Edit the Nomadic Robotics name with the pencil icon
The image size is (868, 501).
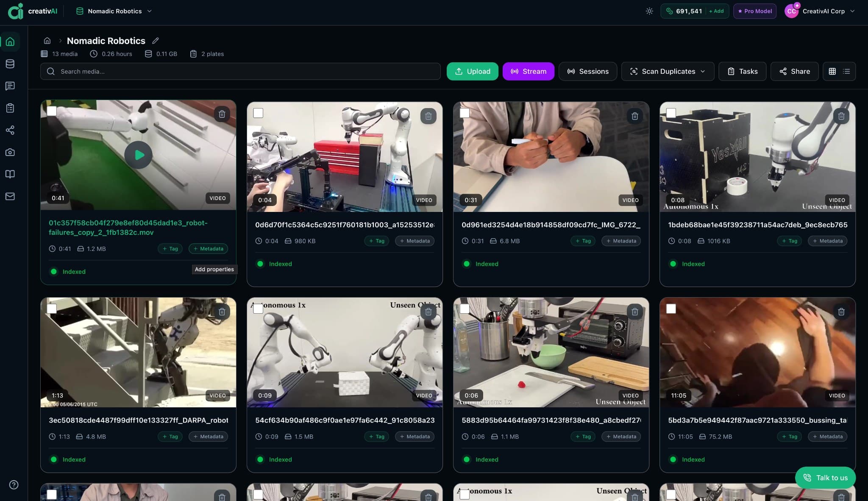pyautogui.click(x=156, y=41)
